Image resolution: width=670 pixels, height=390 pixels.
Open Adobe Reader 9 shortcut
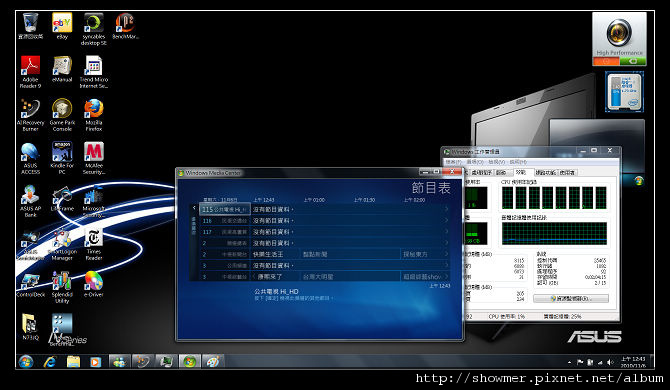tap(30, 72)
